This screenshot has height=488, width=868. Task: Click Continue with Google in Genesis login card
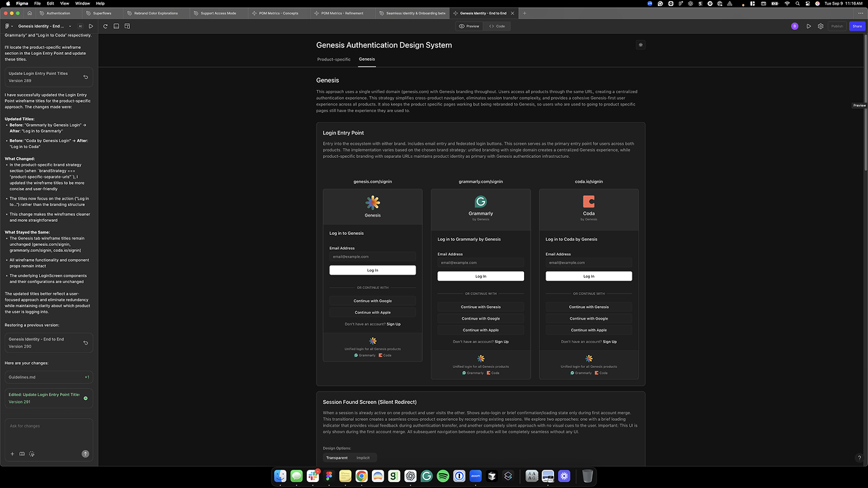tap(373, 301)
